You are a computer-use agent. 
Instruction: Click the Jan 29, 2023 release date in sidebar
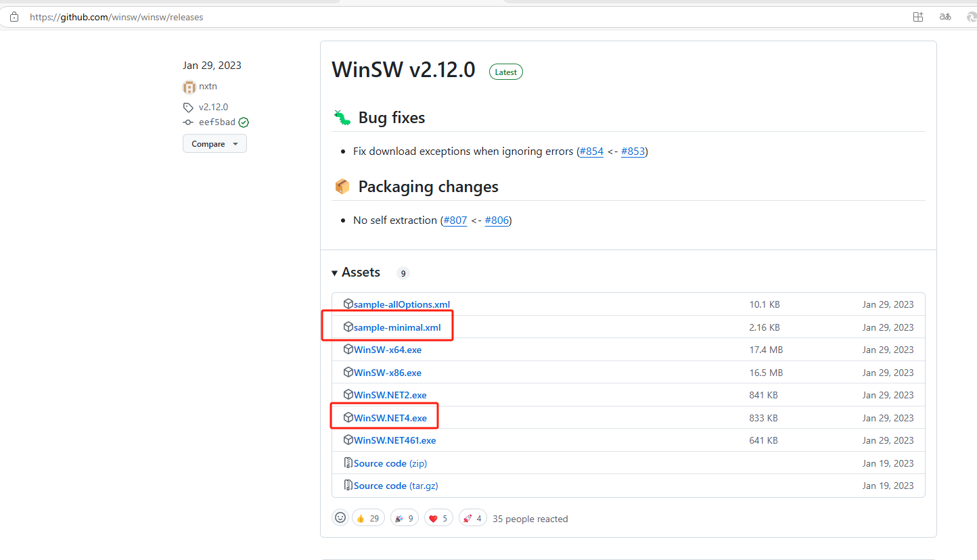[x=212, y=66]
